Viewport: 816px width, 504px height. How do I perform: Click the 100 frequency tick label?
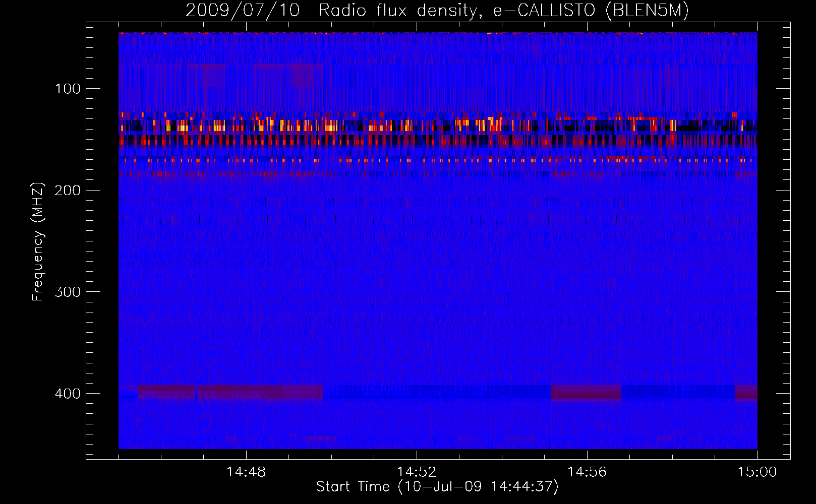point(68,89)
